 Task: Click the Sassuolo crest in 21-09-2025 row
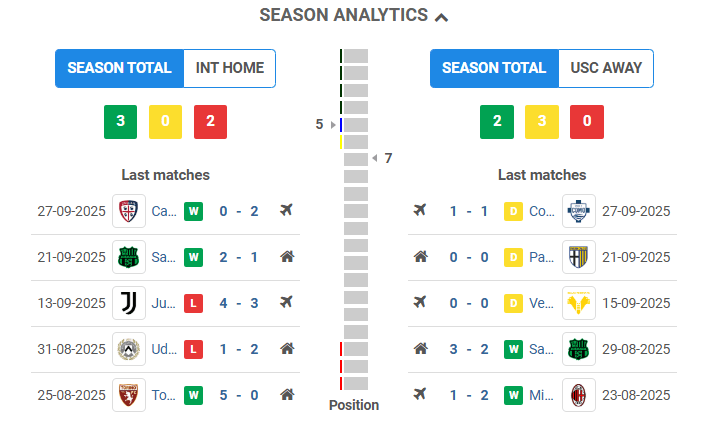(129, 257)
